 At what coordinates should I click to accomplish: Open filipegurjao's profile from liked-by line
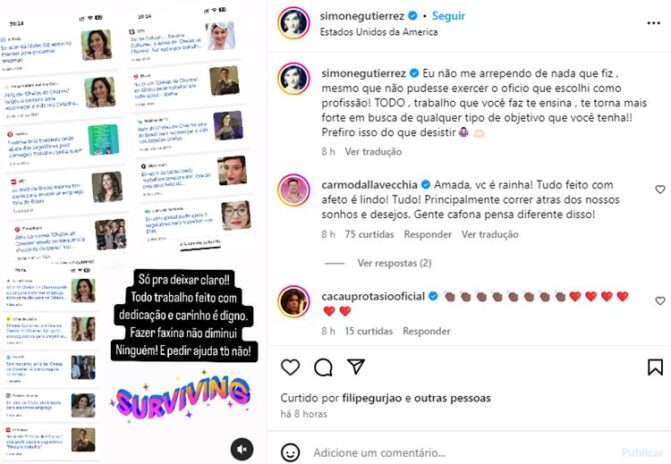372,398
